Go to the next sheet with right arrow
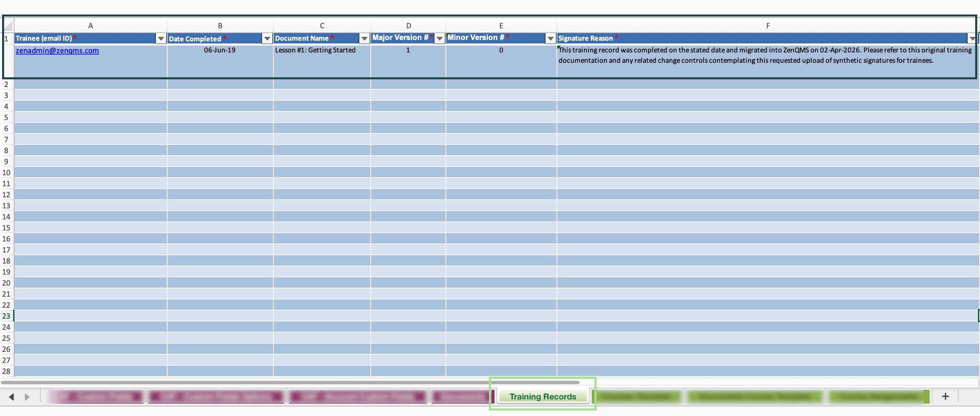The width and height of the screenshot is (980, 416). [x=27, y=397]
